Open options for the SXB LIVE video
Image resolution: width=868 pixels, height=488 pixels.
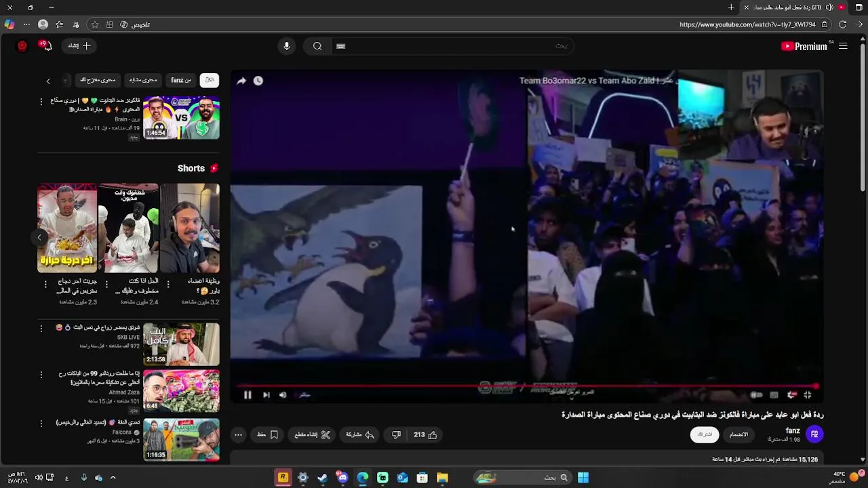pyautogui.click(x=41, y=329)
